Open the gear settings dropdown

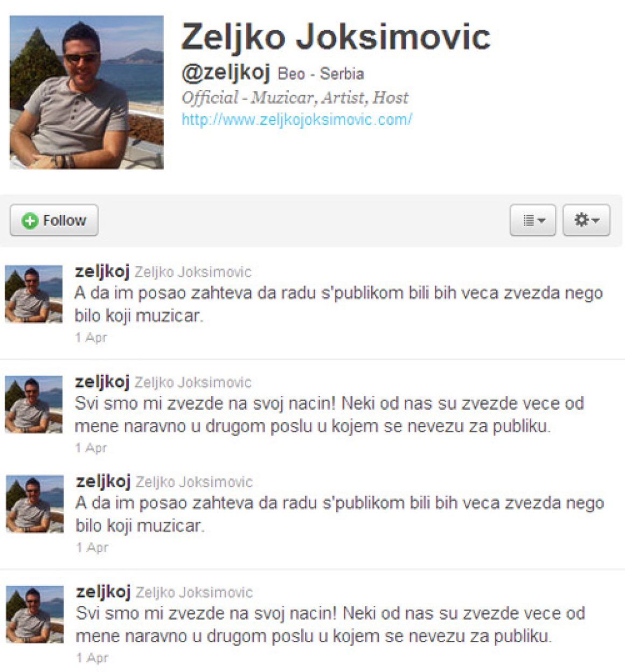click(586, 220)
